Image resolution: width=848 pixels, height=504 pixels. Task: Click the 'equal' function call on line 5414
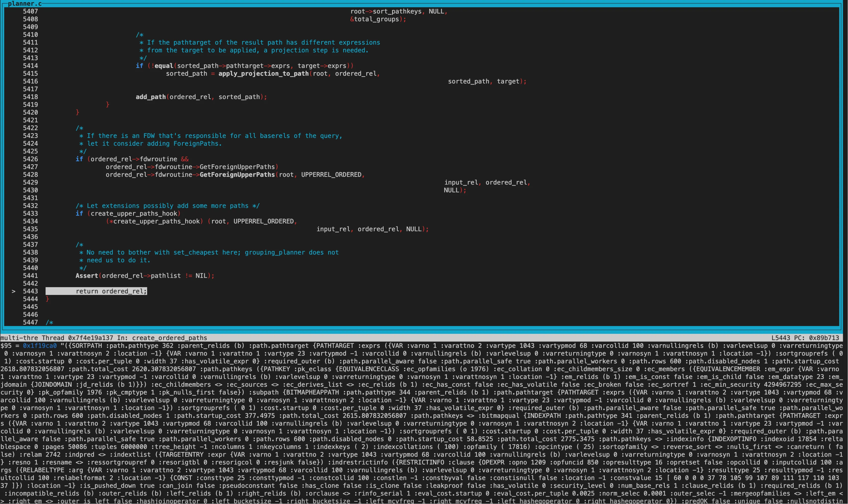164,65
